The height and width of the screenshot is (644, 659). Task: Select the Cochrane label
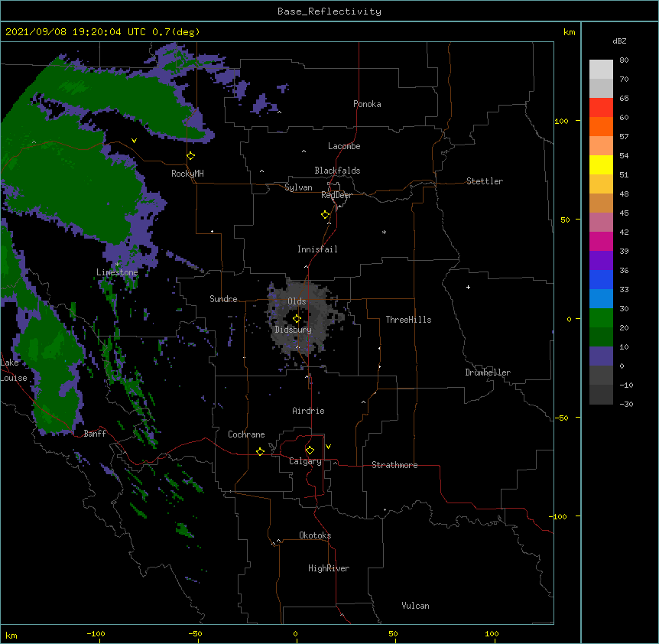coord(246,434)
